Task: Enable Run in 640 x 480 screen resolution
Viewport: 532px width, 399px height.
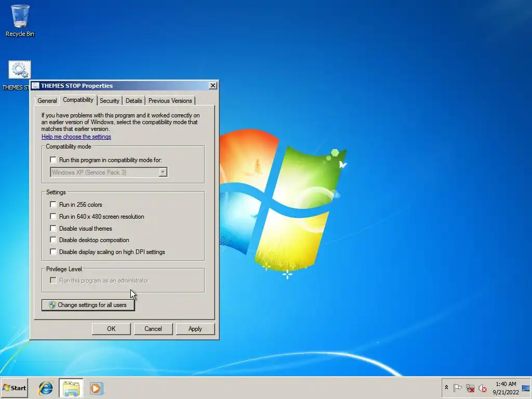Action: point(54,217)
